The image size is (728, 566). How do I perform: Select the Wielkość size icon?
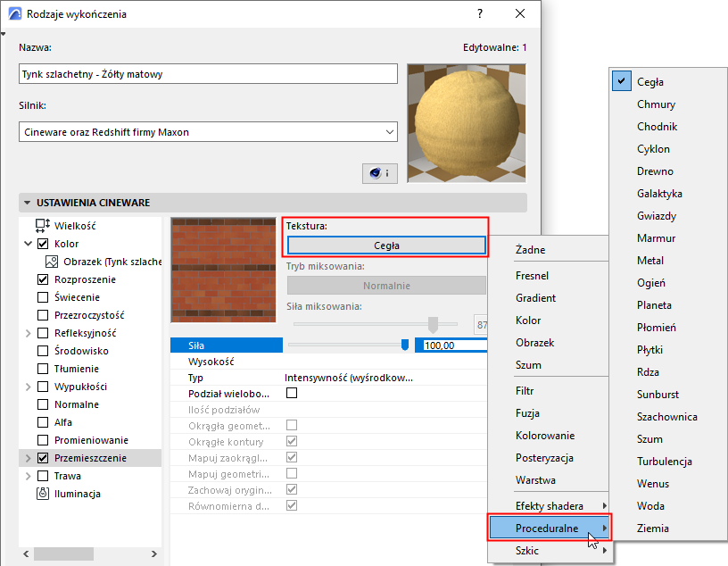43,226
